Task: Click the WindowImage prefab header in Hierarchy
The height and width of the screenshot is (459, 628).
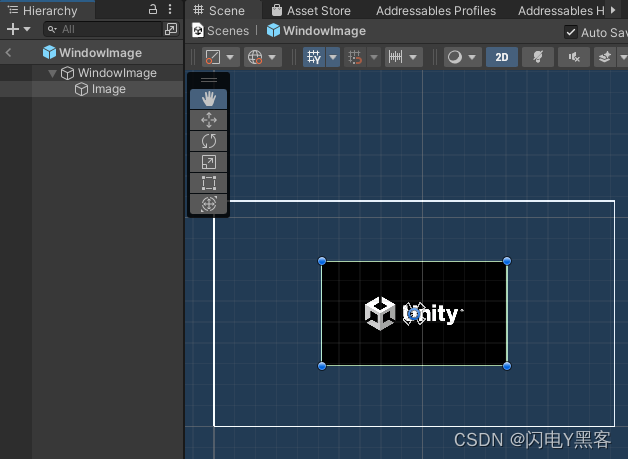Action: point(92,52)
